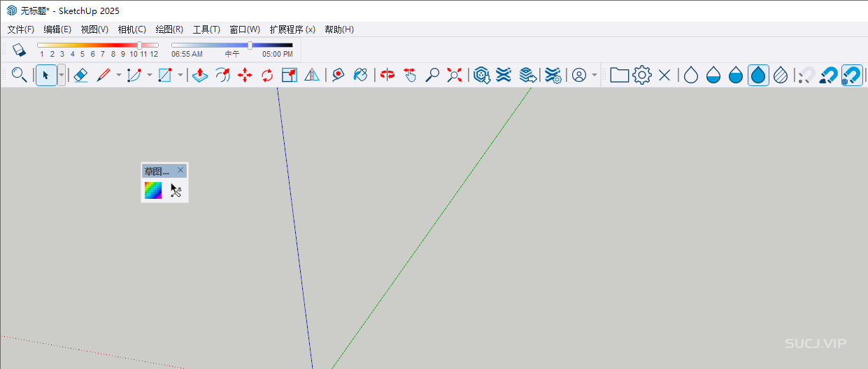
Task: Toggle the mostly-filled droplet mode
Action: coord(736,75)
